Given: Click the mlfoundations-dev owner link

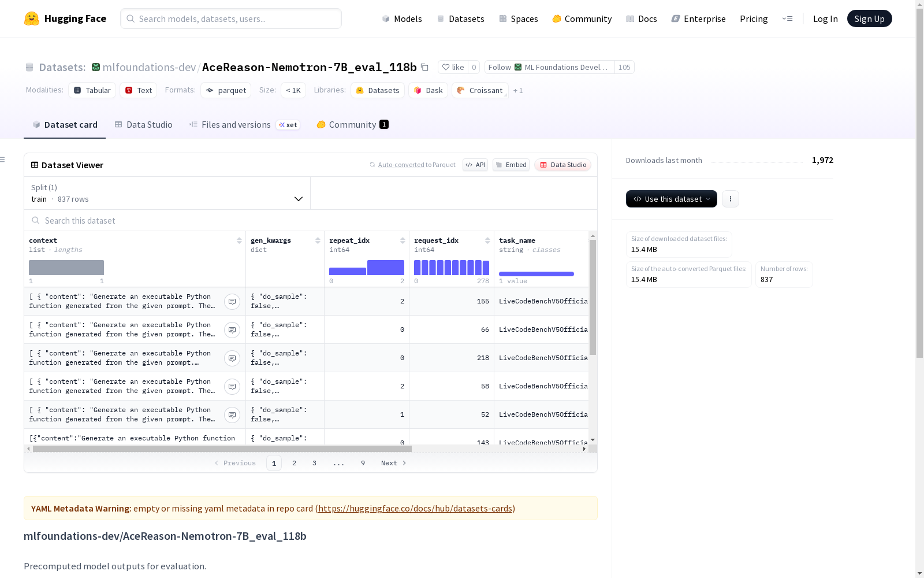Looking at the screenshot, I should (149, 67).
